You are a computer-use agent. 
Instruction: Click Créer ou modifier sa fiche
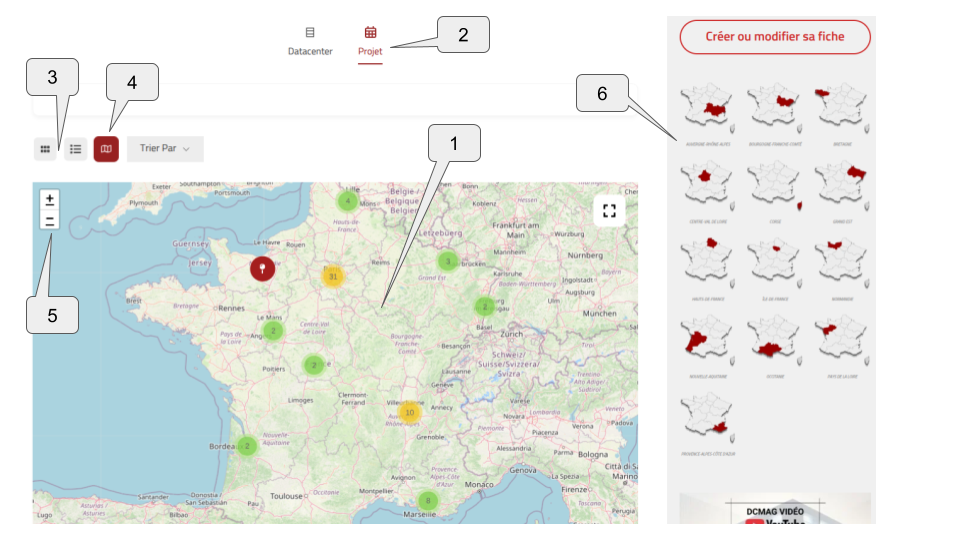pos(775,37)
